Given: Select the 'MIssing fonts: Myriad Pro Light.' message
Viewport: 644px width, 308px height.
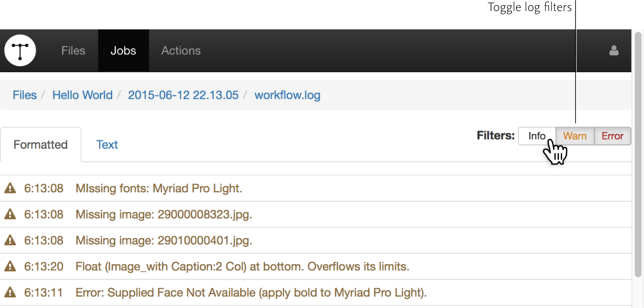Looking at the screenshot, I should (x=159, y=188).
